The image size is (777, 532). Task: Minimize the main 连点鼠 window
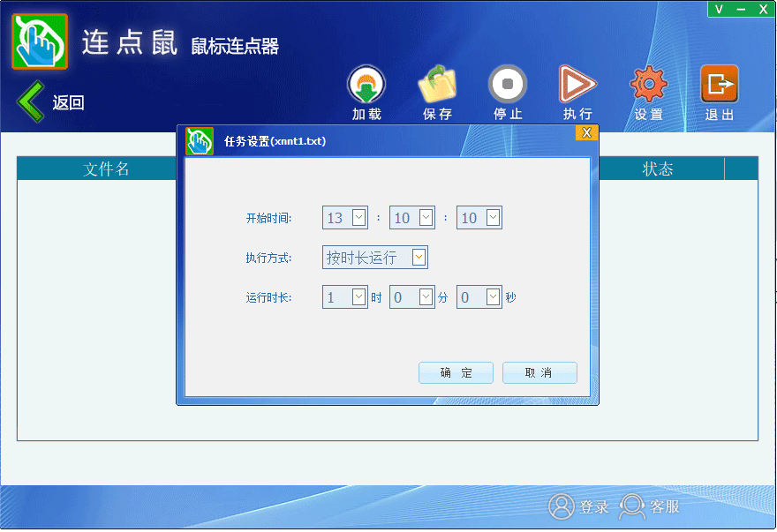coord(742,9)
